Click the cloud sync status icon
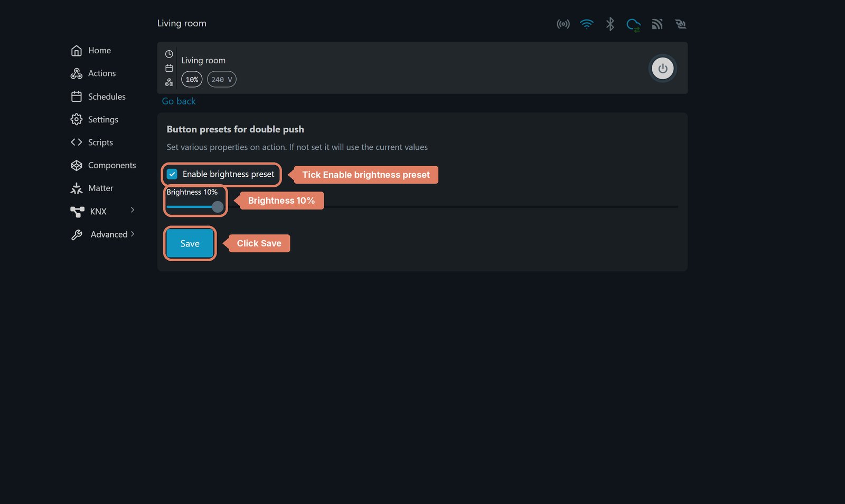Image resolution: width=845 pixels, height=504 pixels. tap(633, 25)
